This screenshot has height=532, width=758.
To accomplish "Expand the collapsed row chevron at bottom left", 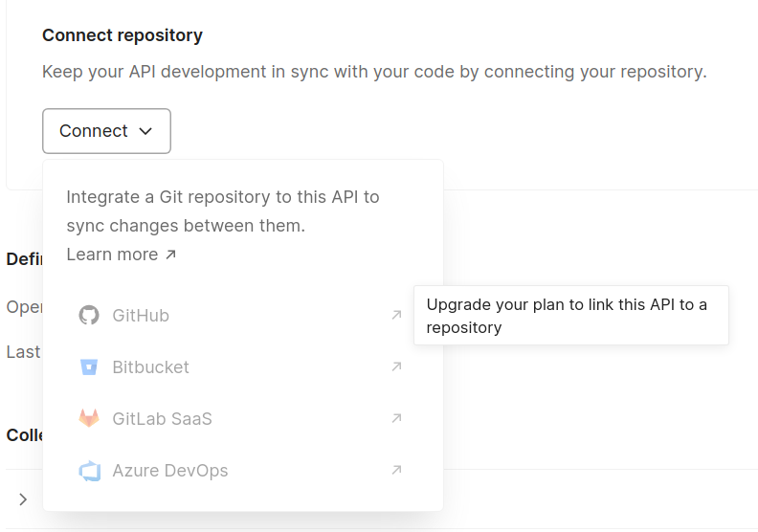I will coord(23,499).
